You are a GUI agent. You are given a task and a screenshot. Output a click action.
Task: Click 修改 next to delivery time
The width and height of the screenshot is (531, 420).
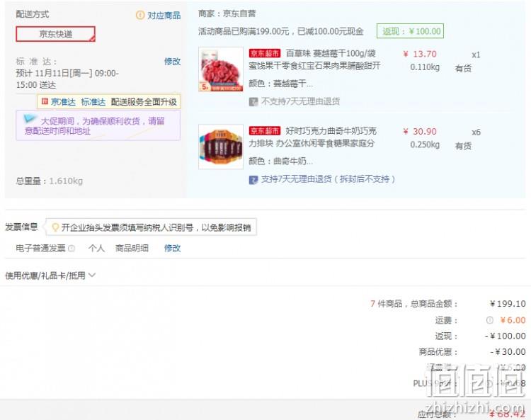click(172, 62)
